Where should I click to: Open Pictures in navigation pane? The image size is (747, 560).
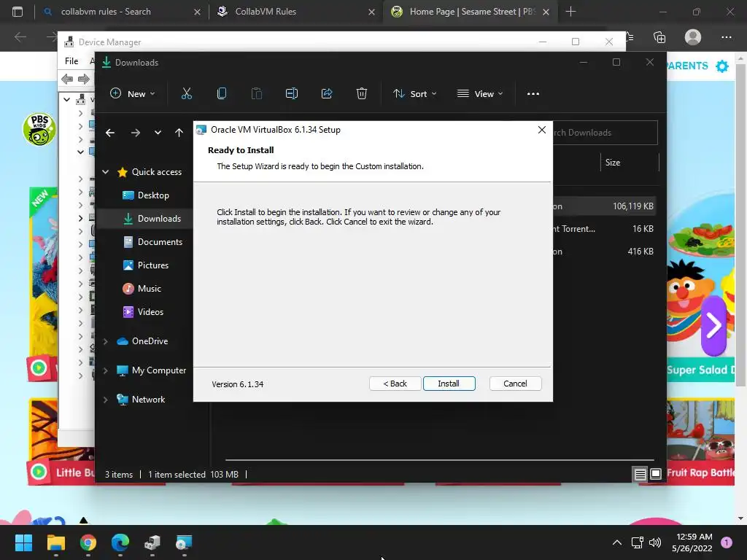tap(145, 265)
